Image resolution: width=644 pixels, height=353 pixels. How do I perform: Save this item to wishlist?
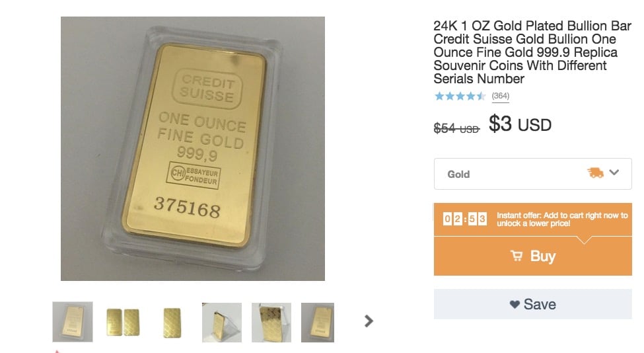(x=532, y=304)
